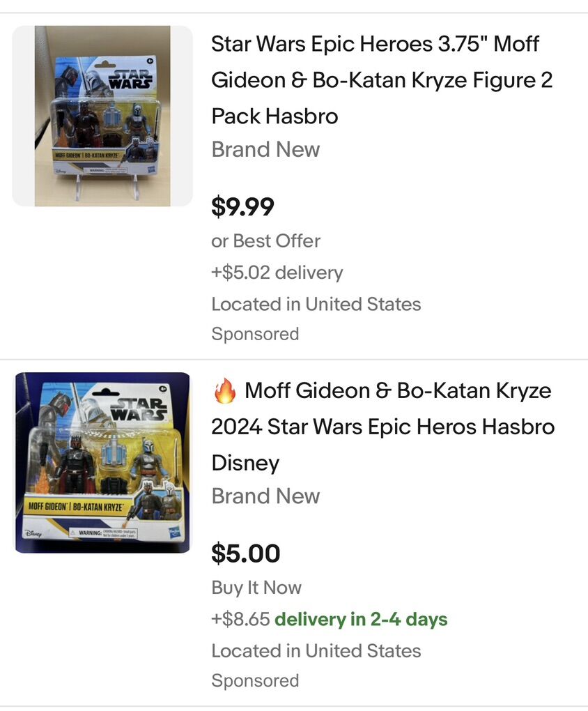Click the 'Sponsored' label on the $9.99 listing
Viewport: 588px width, 711px height.
click(255, 335)
